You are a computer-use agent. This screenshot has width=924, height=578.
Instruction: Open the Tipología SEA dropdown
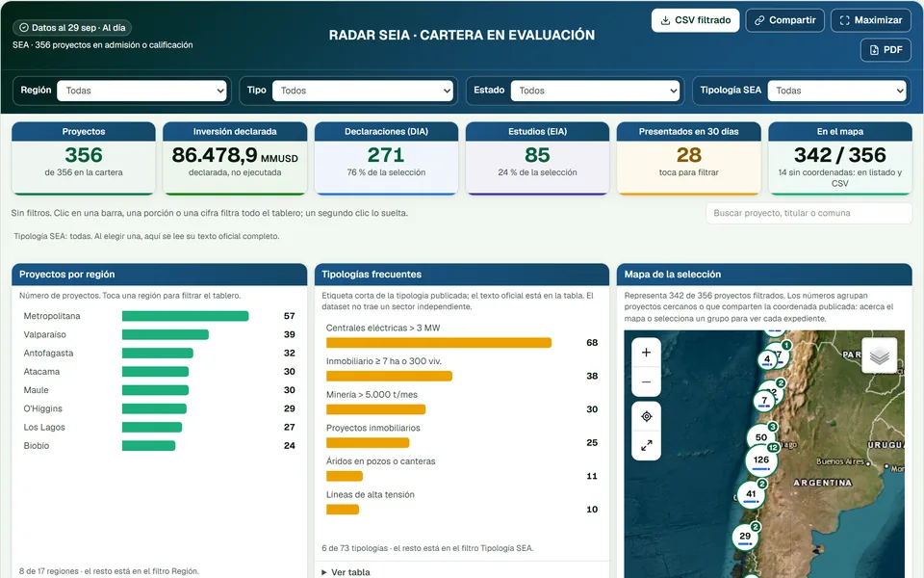point(836,91)
